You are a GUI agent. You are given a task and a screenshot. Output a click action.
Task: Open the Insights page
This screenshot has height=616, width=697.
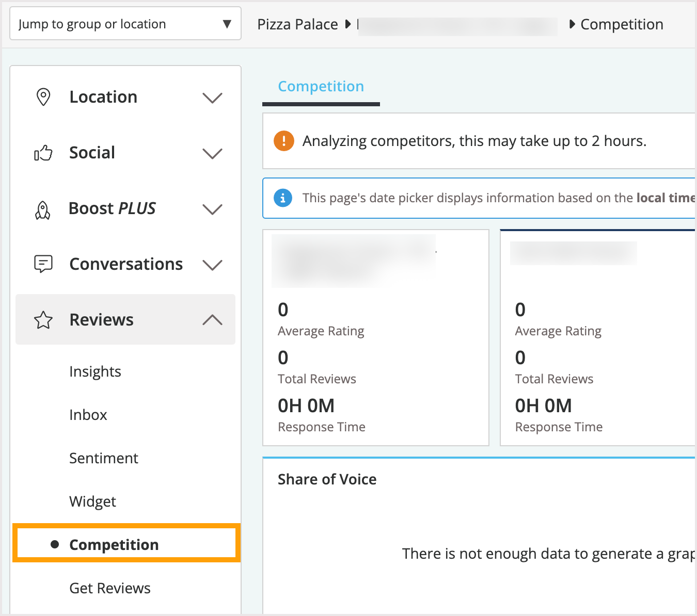[95, 371]
